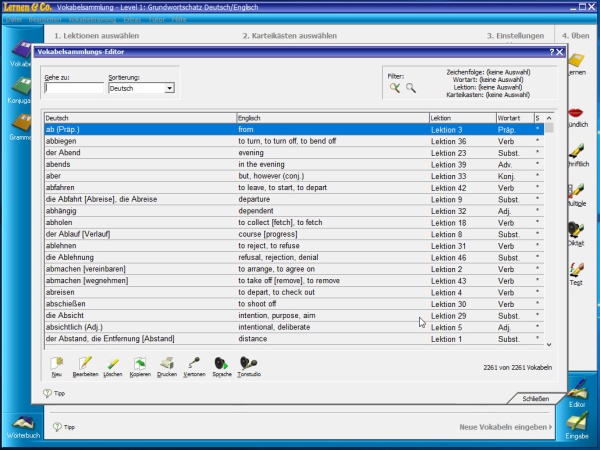Select the row 'abreisen'
The image size is (600, 450).
coord(294,292)
